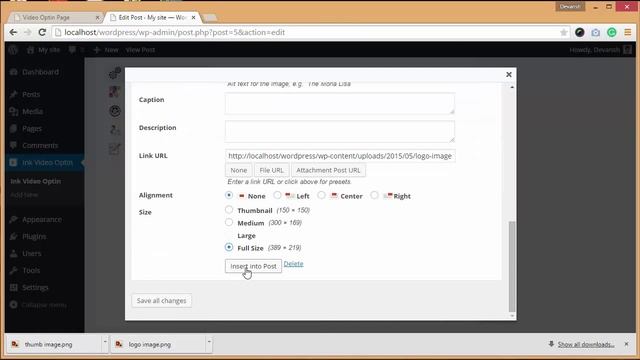
Task: Expand options for thumb image.png download
Action: pos(105,341)
